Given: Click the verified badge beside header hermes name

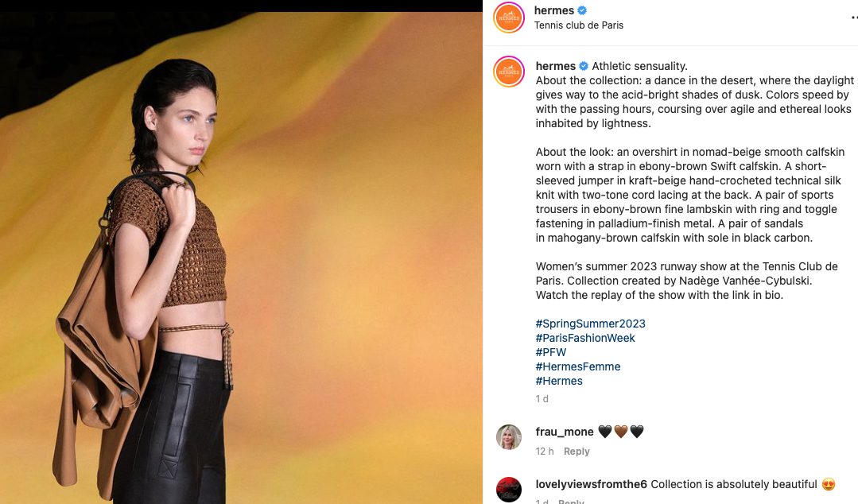Looking at the screenshot, I should [x=582, y=10].
